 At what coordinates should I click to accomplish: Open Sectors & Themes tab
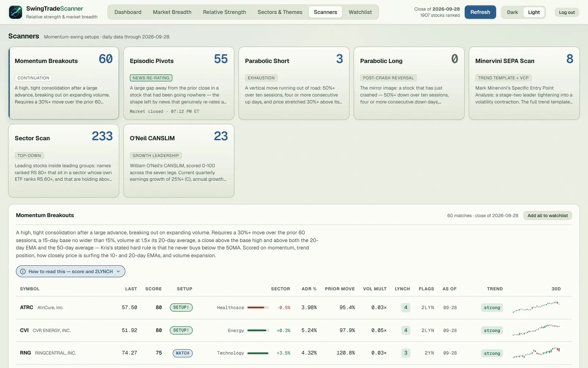(280, 12)
